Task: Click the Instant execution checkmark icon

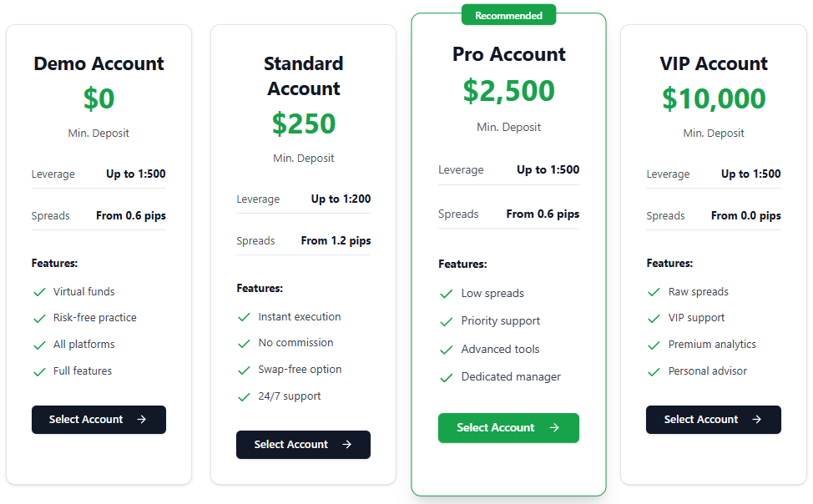Action: tap(244, 317)
